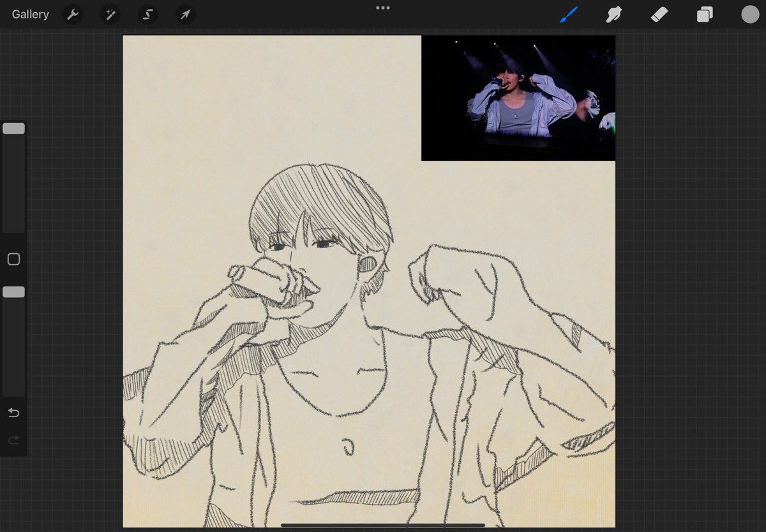This screenshot has height=532, width=766.
Task: Activate the Selection tool
Action: coord(148,14)
